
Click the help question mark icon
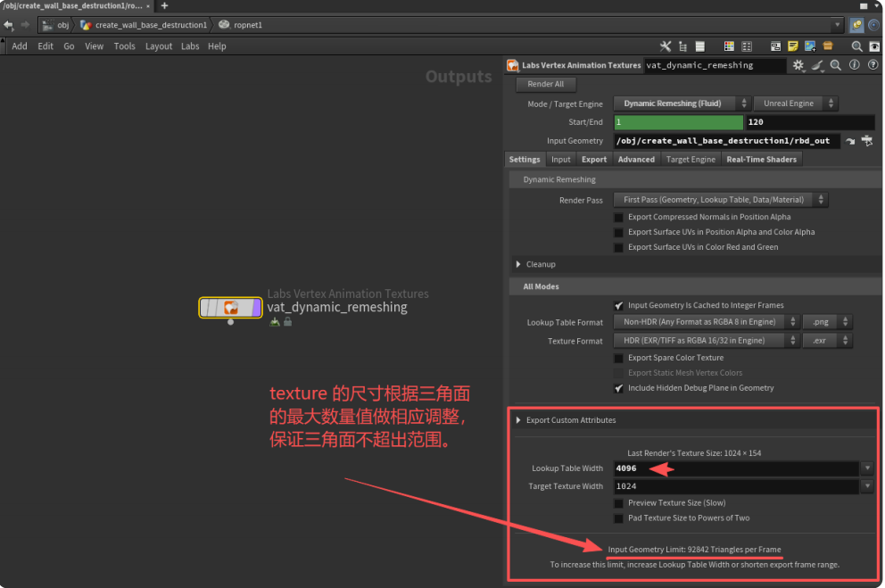pos(872,65)
